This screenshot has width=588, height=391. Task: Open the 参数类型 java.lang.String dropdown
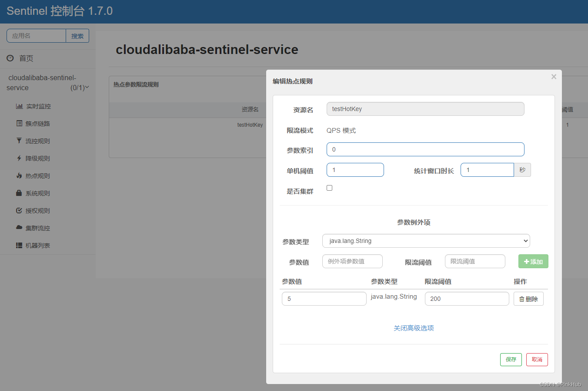tap(426, 241)
